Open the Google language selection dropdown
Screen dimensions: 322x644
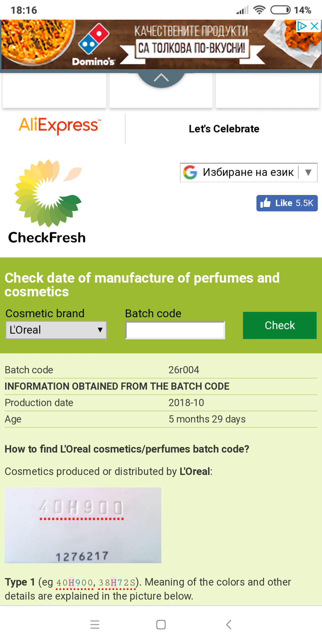(x=248, y=172)
